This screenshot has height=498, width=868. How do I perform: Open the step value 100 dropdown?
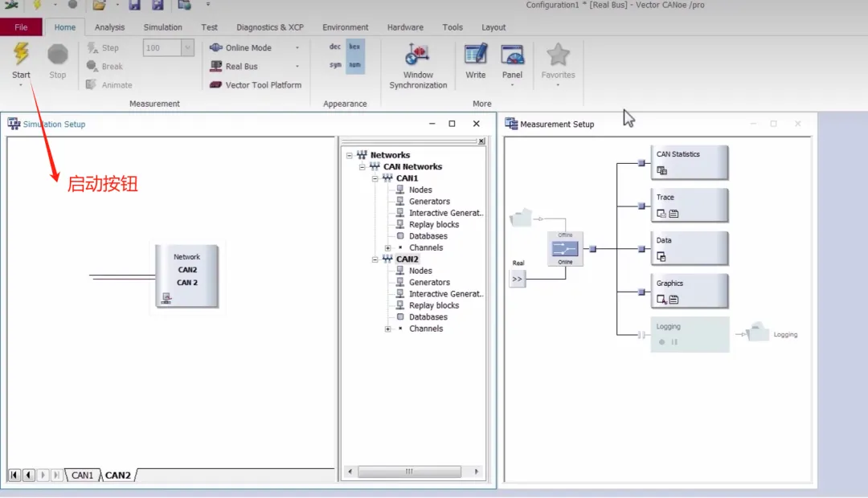tap(187, 47)
